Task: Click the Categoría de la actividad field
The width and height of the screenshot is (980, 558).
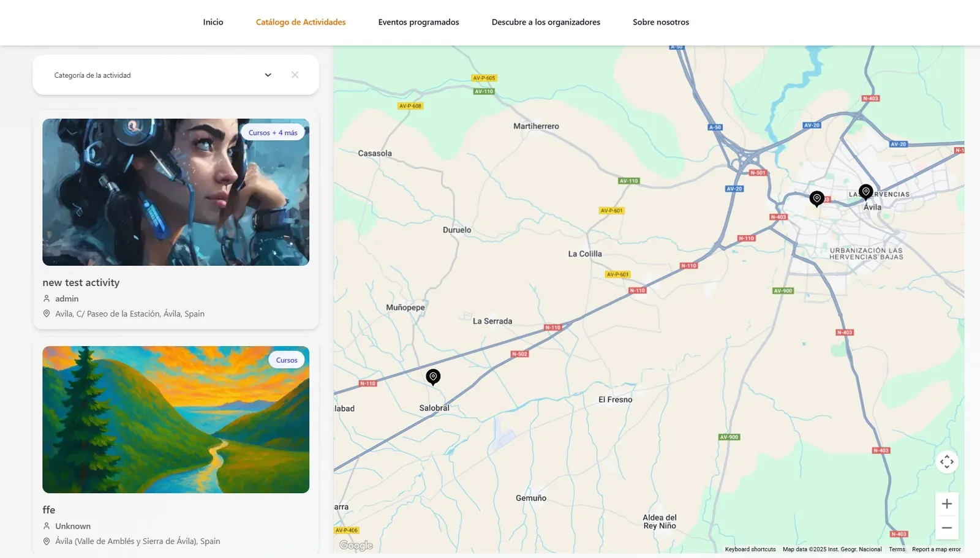Action: (176, 75)
